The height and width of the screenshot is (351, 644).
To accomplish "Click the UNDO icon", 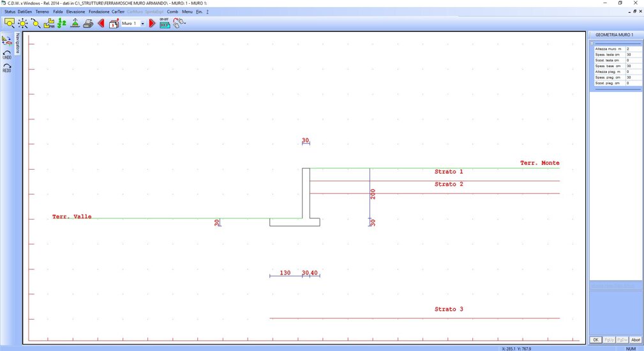I will point(7,54).
